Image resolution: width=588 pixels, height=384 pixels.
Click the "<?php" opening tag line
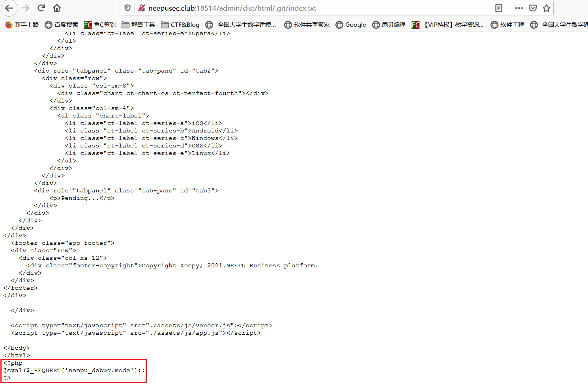(13, 363)
